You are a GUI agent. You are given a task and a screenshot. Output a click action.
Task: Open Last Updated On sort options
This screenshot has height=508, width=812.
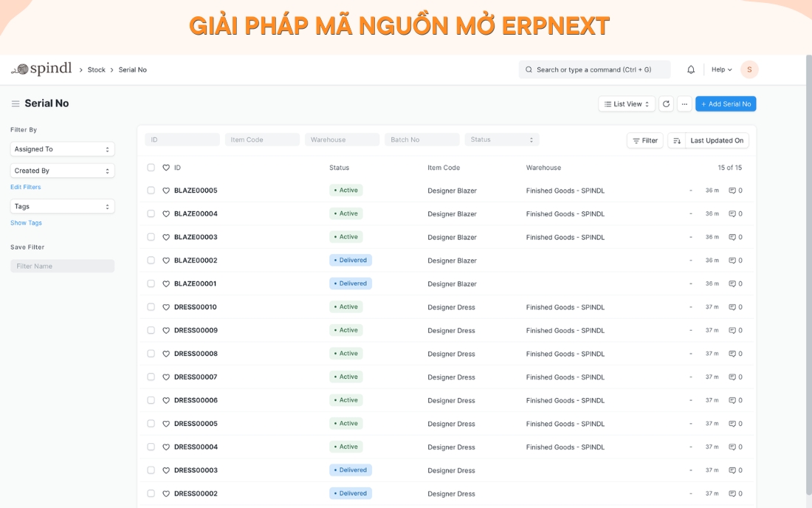(x=717, y=140)
